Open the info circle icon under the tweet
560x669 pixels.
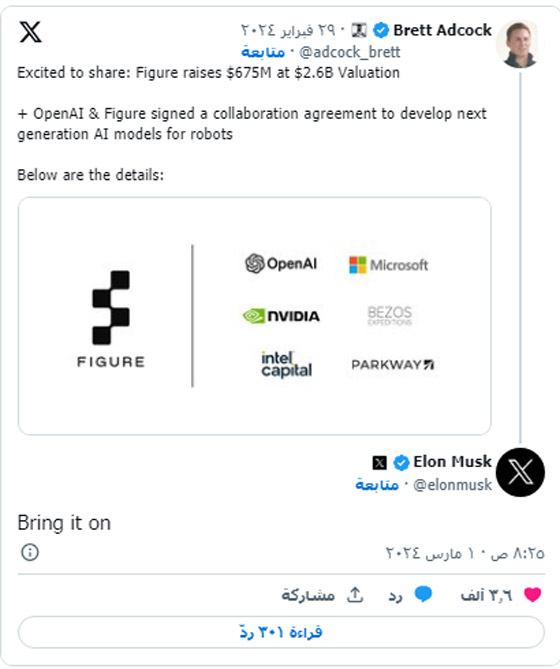coord(30,552)
